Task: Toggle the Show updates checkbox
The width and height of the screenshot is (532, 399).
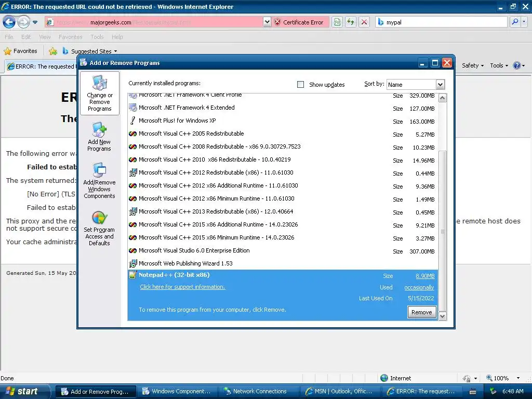Action: click(x=301, y=85)
